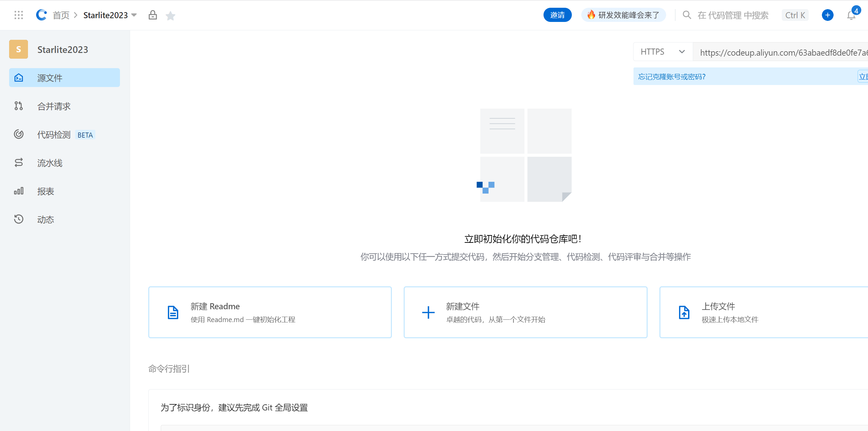Viewport: 868px width, 431px height.
Task: Open 代码检测 using its gauge icon
Action: pyautogui.click(x=19, y=134)
